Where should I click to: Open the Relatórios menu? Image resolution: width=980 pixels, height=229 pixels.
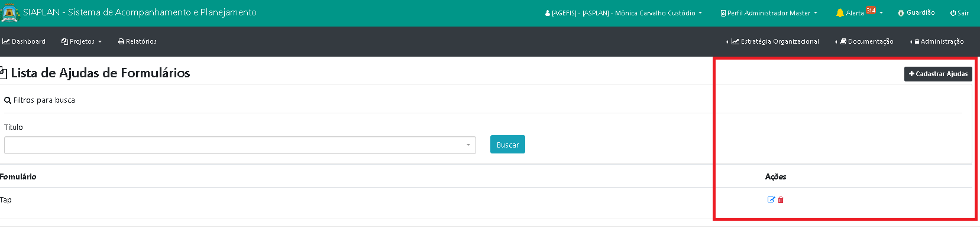click(137, 41)
